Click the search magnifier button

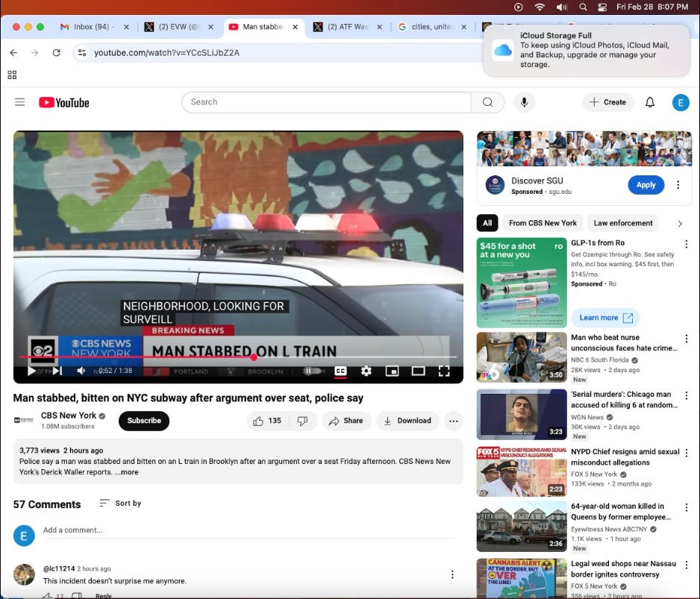pos(487,102)
